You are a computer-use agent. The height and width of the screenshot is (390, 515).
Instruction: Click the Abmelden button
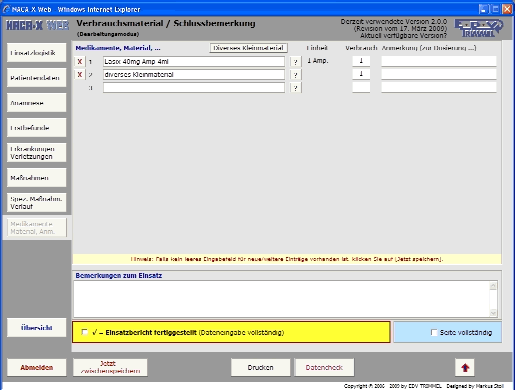[x=37, y=367]
